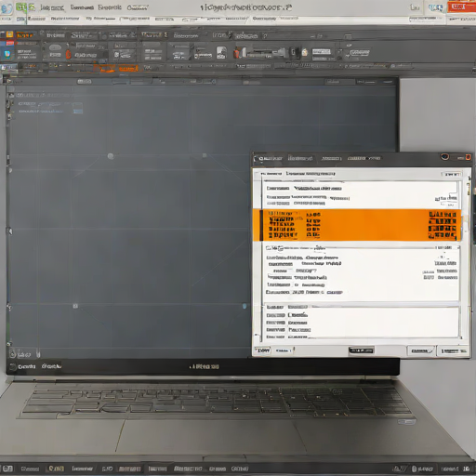Image resolution: width=476 pixels, height=476 pixels.
Task: Expand the small arrow at the dialog list's bottom-left
Action: click(x=257, y=335)
